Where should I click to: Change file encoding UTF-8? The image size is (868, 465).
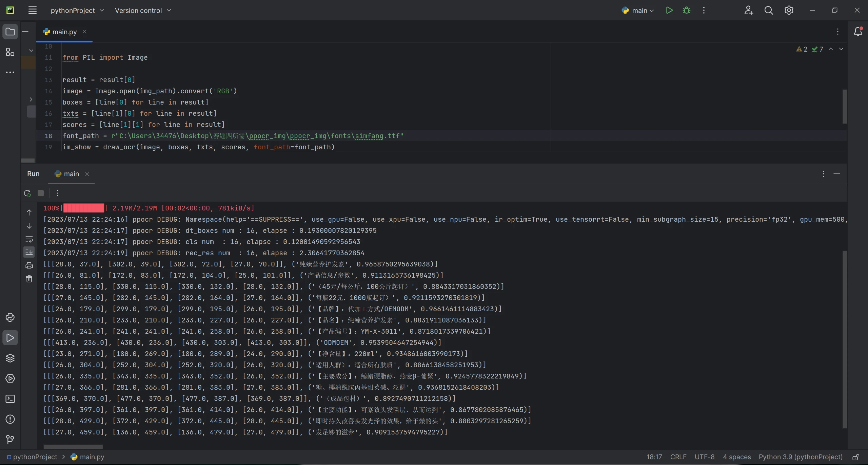705,457
